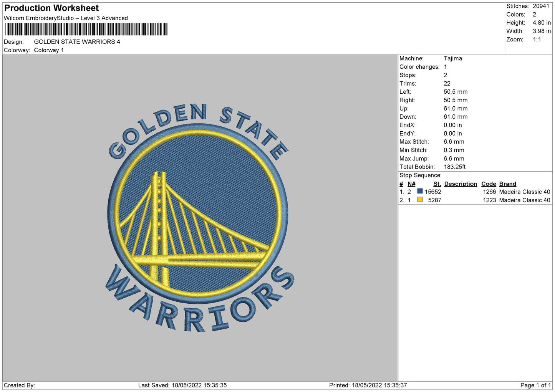Click the Down value '61.0 mm'
Image resolution: width=555 pixels, height=392 pixels.
pyautogui.click(x=456, y=117)
